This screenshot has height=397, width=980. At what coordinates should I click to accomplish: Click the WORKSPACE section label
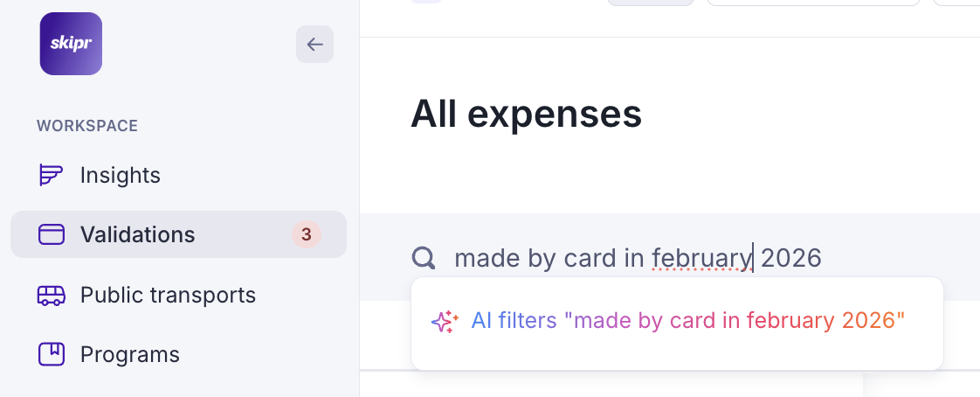[87, 126]
